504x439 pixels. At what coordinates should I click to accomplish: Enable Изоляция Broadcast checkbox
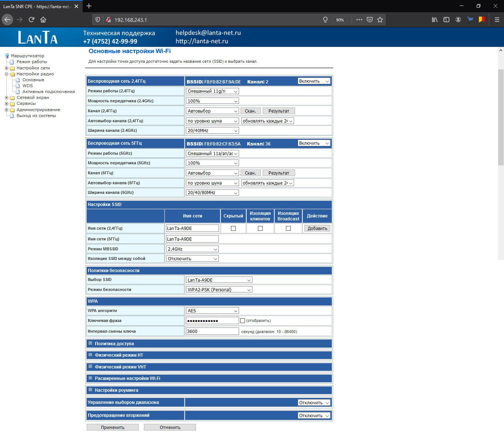(x=288, y=229)
